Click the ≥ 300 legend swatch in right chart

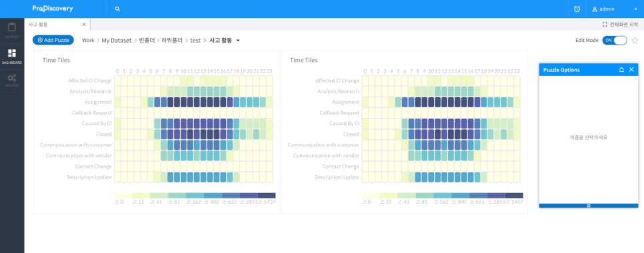(461, 196)
